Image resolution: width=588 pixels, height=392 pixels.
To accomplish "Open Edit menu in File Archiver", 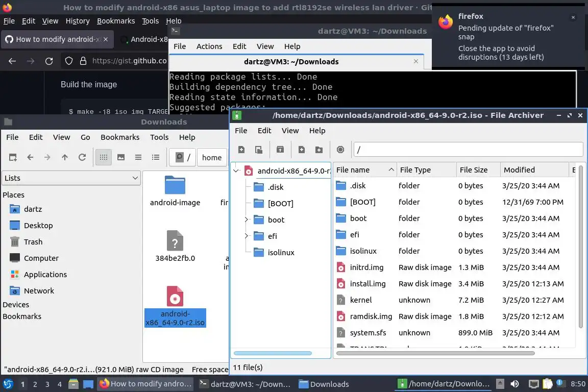I will pyautogui.click(x=264, y=131).
